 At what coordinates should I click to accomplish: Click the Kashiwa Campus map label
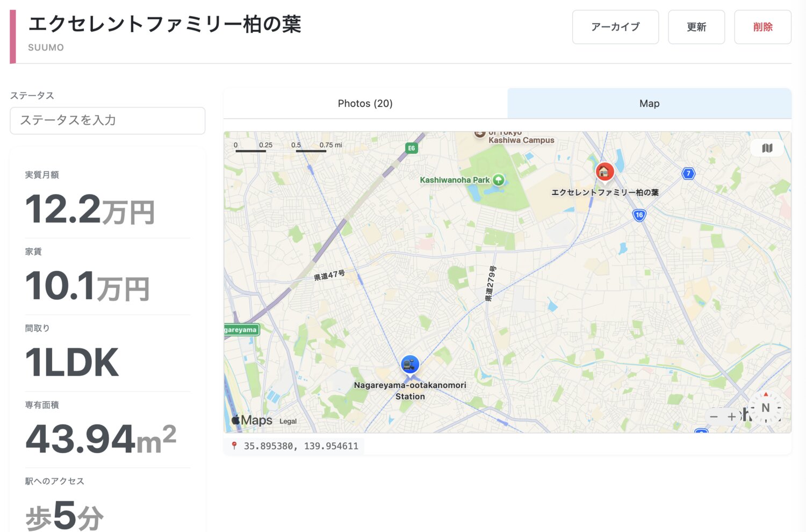coord(521,140)
